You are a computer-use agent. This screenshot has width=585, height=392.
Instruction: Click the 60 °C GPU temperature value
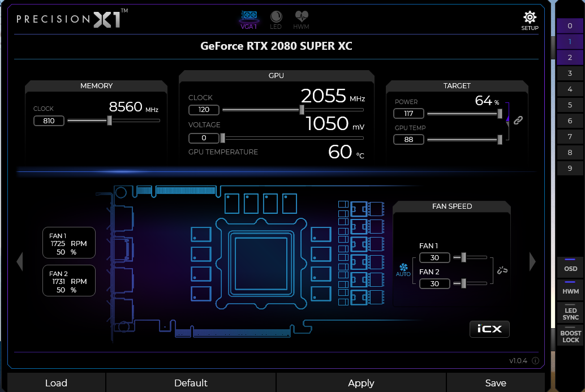(346, 152)
